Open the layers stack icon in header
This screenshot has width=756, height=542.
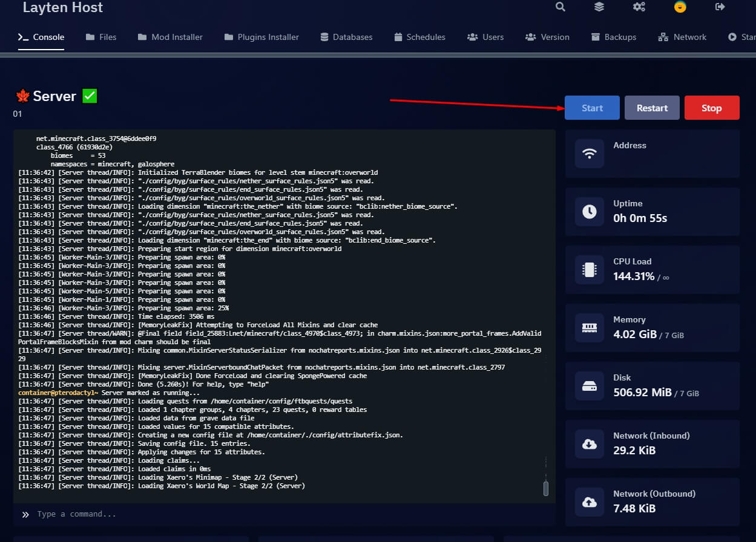coord(599,7)
